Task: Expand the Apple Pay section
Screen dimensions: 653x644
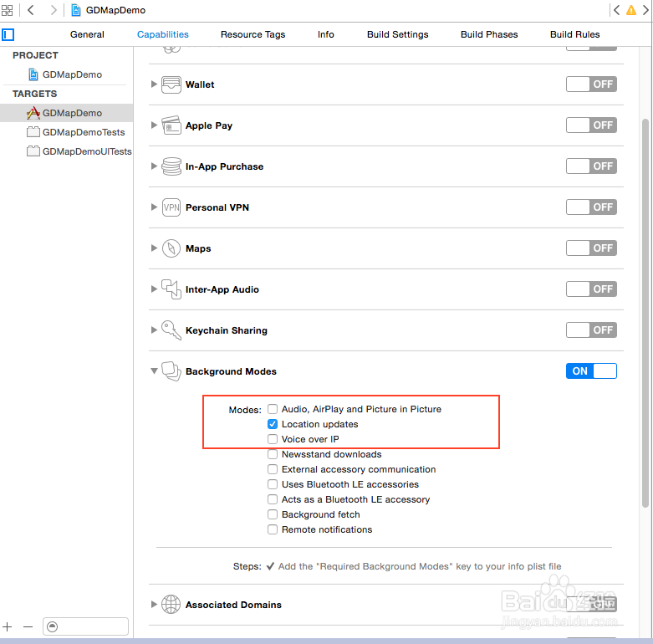Action: click(154, 125)
